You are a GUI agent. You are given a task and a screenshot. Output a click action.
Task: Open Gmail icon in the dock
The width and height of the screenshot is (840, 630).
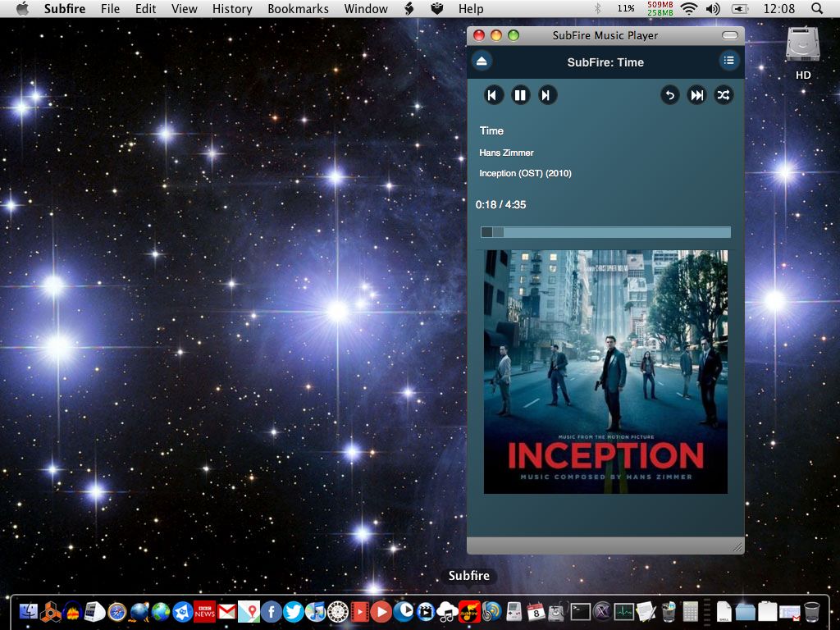click(226, 611)
